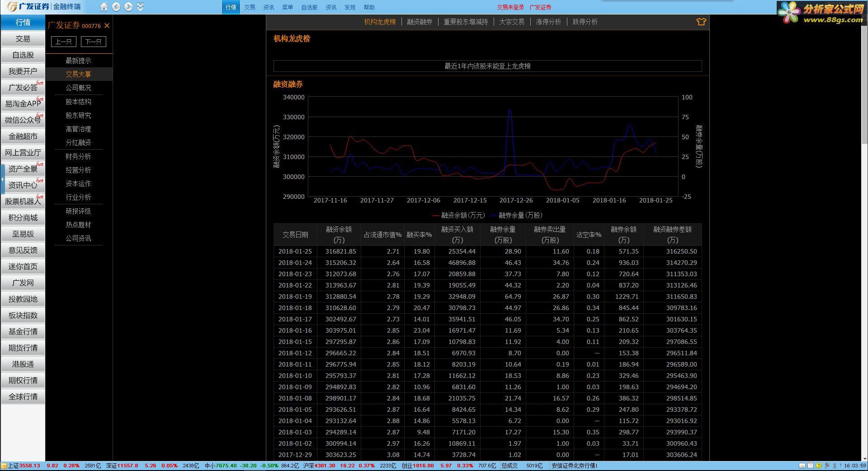Select 股东研究 in F10 list
The width and height of the screenshot is (868, 471).
[x=78, y=115]
